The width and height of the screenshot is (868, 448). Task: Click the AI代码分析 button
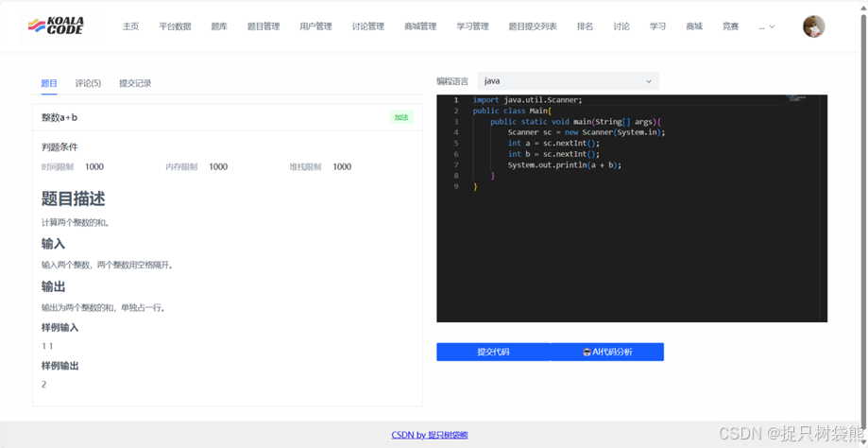(x=607, y=352)
